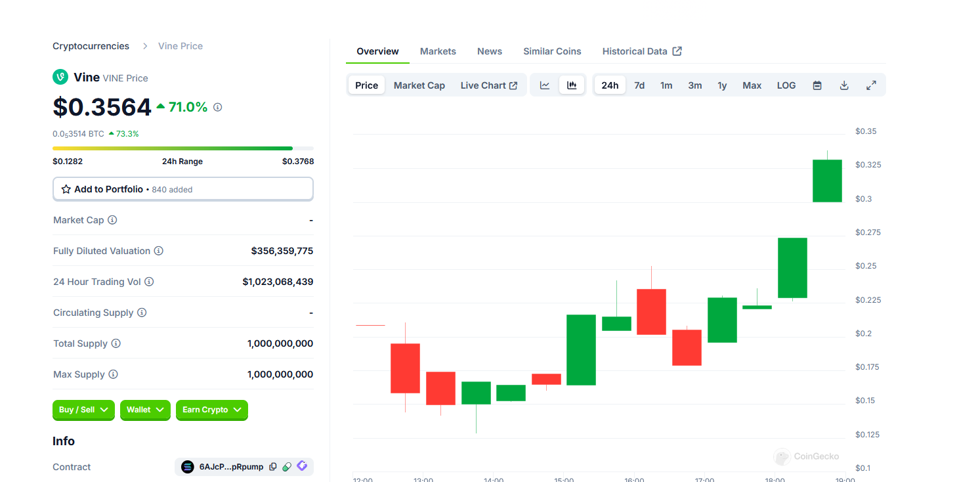
Task: Click the 73.3% BTC change value
Action: 127,134
